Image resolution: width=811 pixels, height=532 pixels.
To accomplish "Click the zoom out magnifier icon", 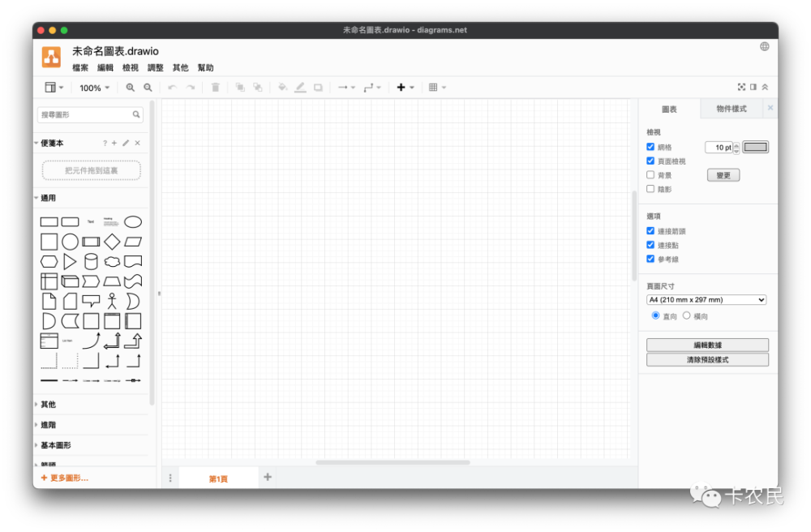I will point(148,88).
